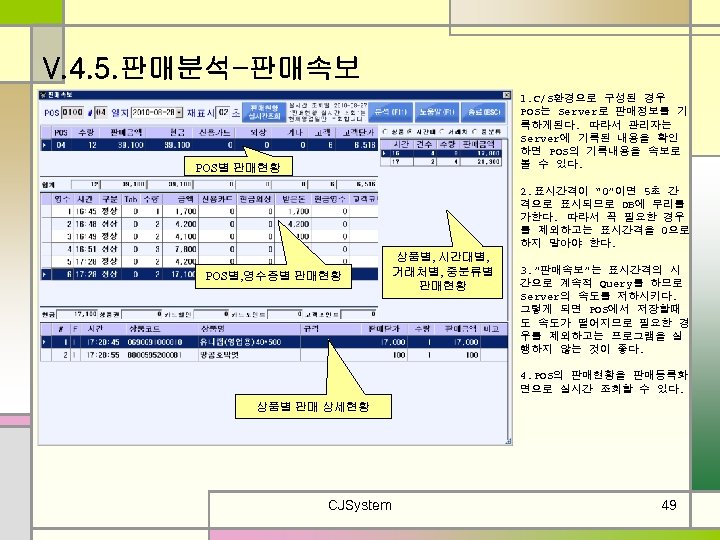Select the 상품 radio button
Viewport: 720px width, 540px height.
pos(385,132)
